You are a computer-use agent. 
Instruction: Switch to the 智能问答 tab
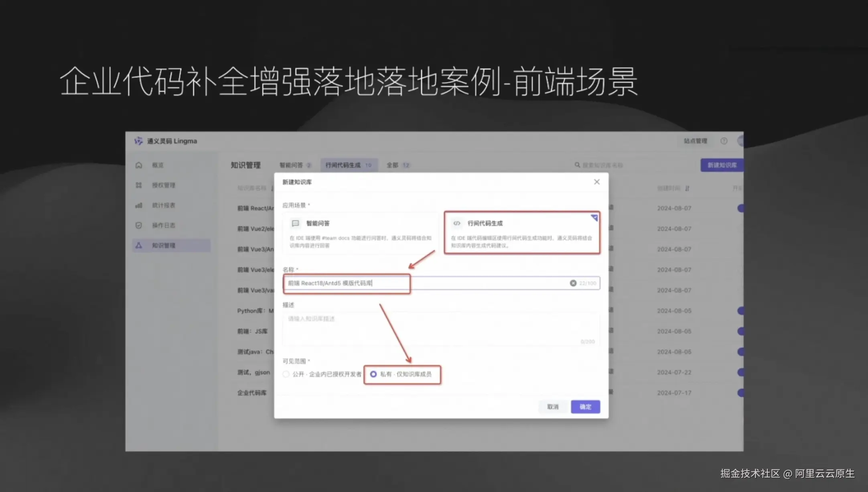pyautogui.click(x=296, y=165)
